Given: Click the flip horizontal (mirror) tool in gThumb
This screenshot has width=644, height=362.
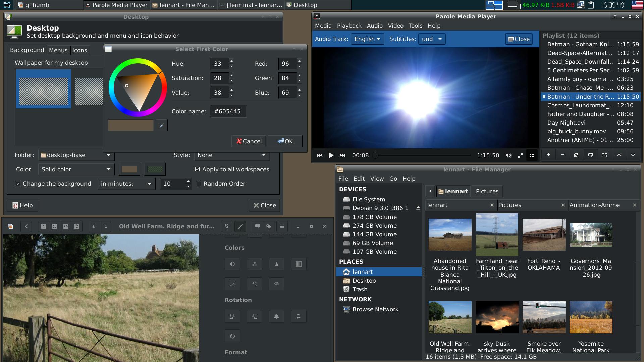Looking at the screenshot, I should (x=276, y=316).
